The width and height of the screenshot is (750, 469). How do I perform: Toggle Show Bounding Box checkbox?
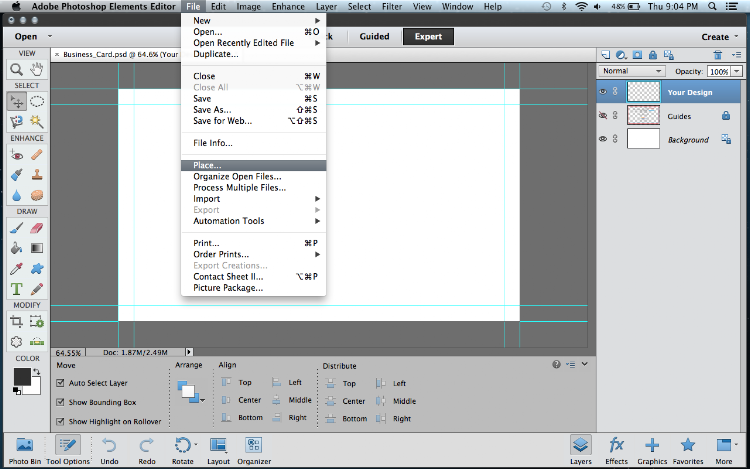point(60,402)
